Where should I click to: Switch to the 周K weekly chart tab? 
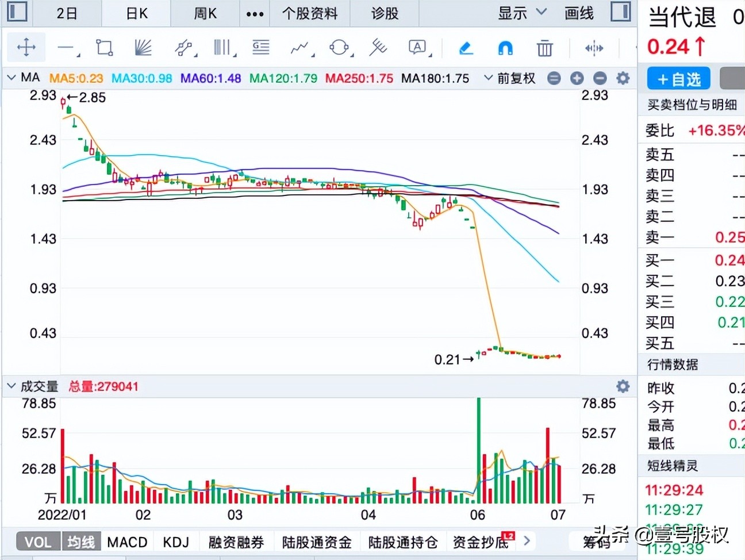pyautogui.click(x=205, y=13)
